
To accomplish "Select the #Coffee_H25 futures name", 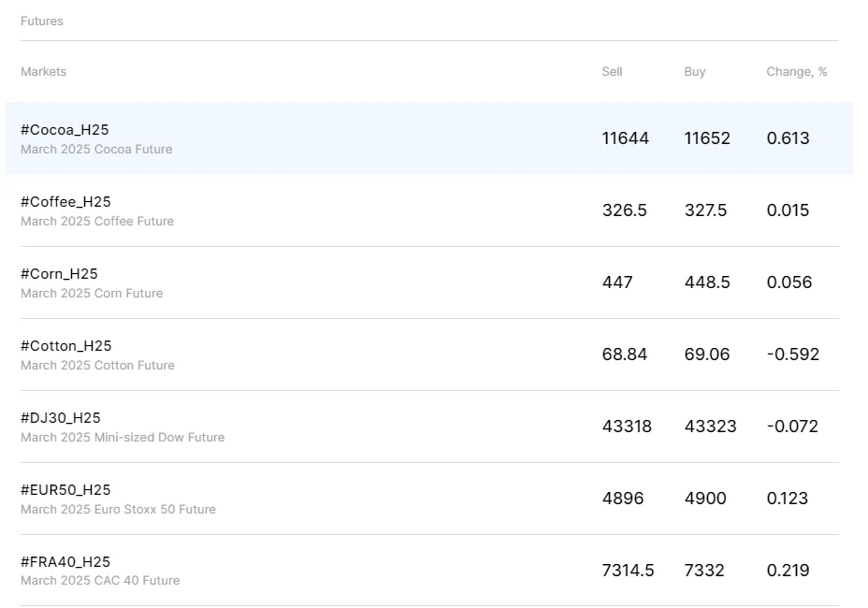I will click(65, 202).
